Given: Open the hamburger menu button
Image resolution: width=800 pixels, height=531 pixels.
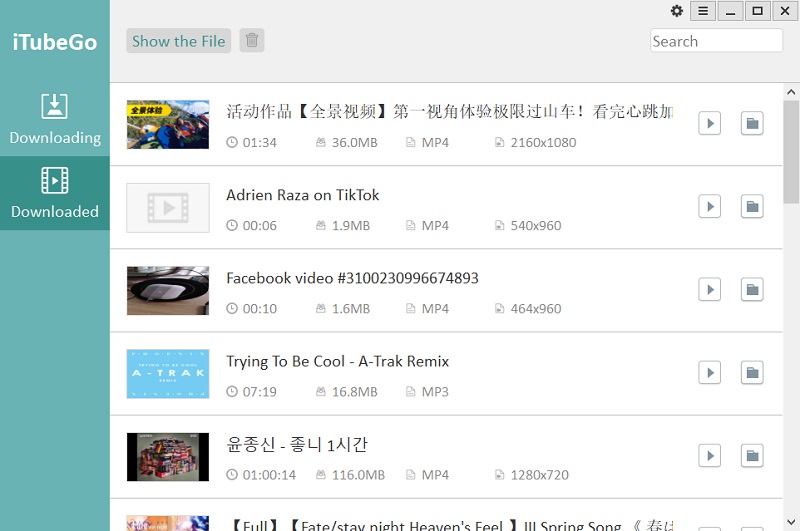Looking at the screenshot, I should (703, 11).
